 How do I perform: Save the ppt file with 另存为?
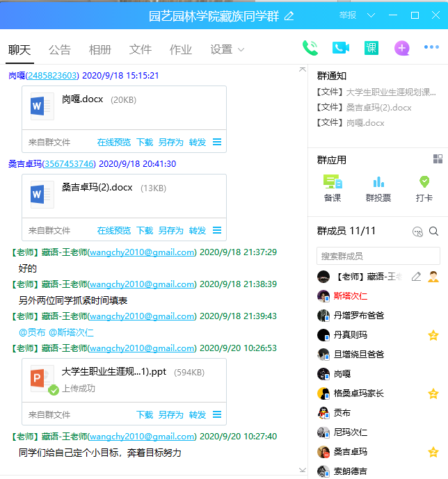pyautogui.click(x=171, y=415)
